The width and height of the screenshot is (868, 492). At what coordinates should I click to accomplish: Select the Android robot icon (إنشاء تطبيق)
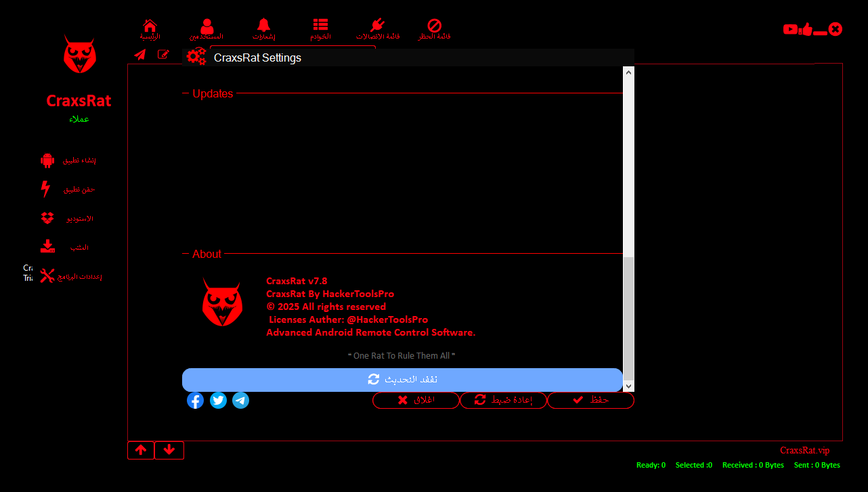[47, 160]
